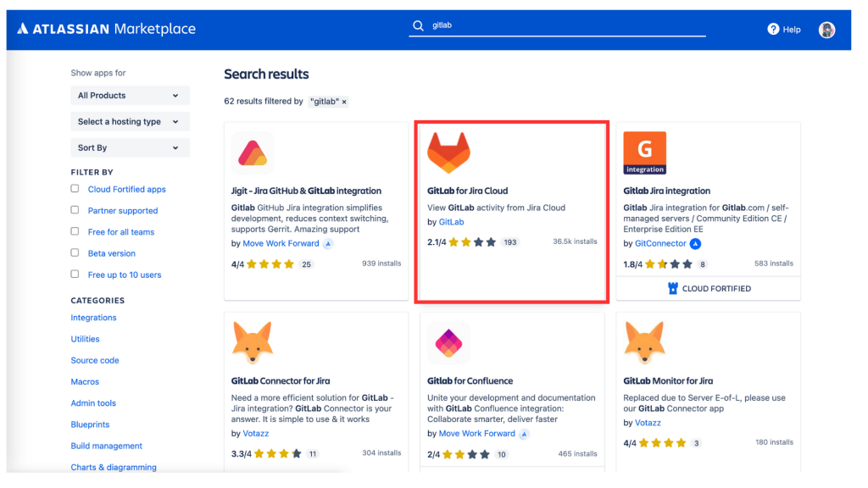Open the Jigit - Jira GitHub & GitLab integration title
The height and width of the screenshot is (488, 868).
(x=306, y=191)
